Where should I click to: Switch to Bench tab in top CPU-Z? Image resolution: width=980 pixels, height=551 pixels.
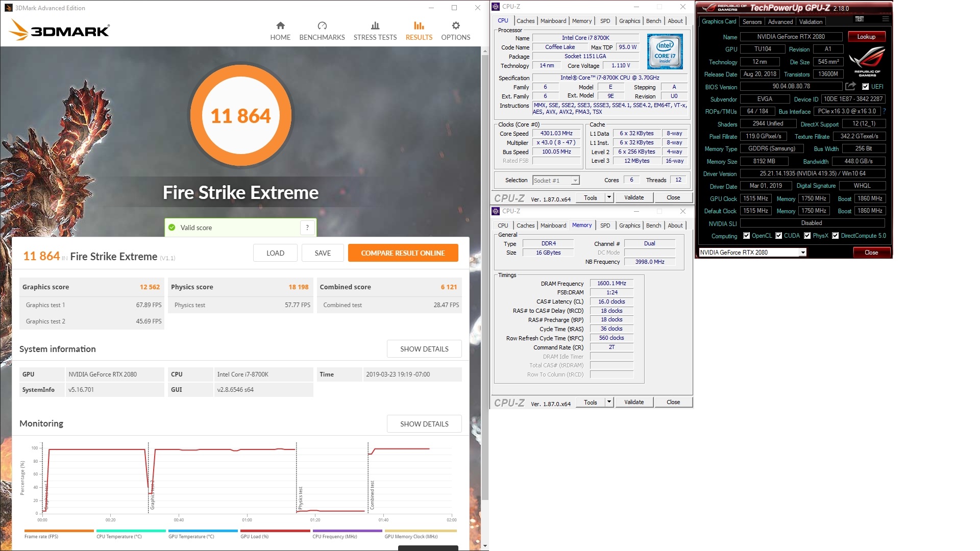653,21
